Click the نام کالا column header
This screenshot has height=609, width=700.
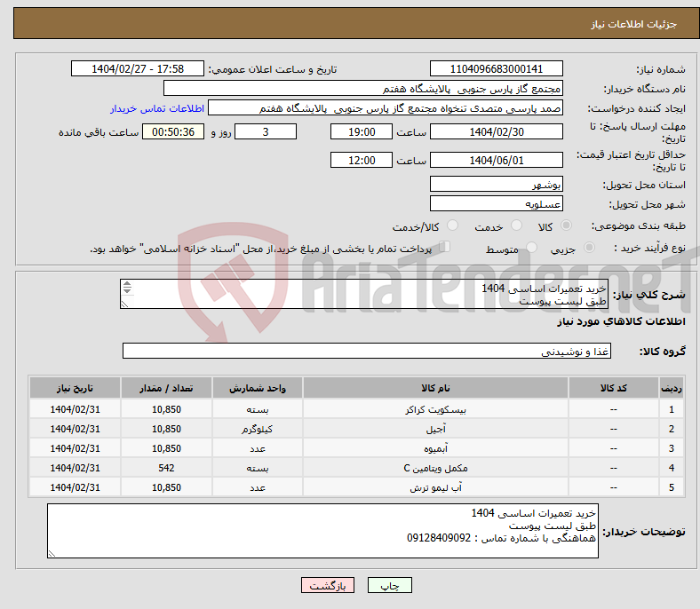pyautogui.click(x=435, y=388)
